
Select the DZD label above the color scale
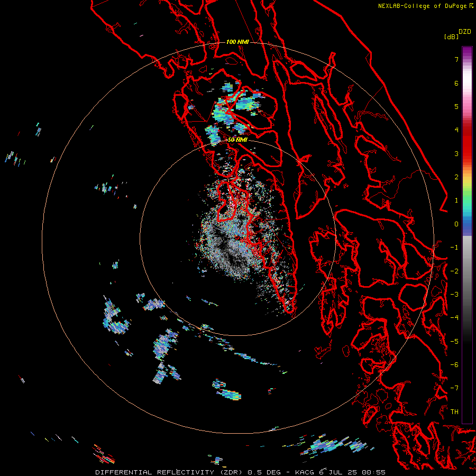coord(465,32)
